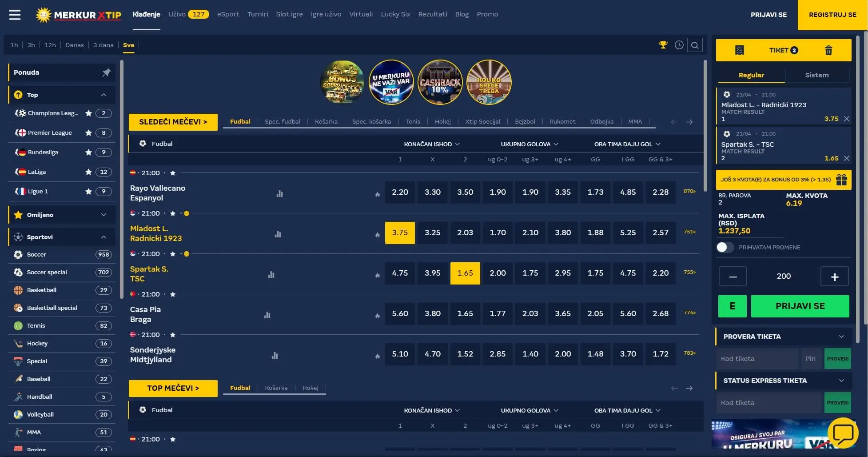This screenshot has width=868, height=457.
Task: Click the flame icon on Casa Pia row
Action: click(x=378, y=316)
